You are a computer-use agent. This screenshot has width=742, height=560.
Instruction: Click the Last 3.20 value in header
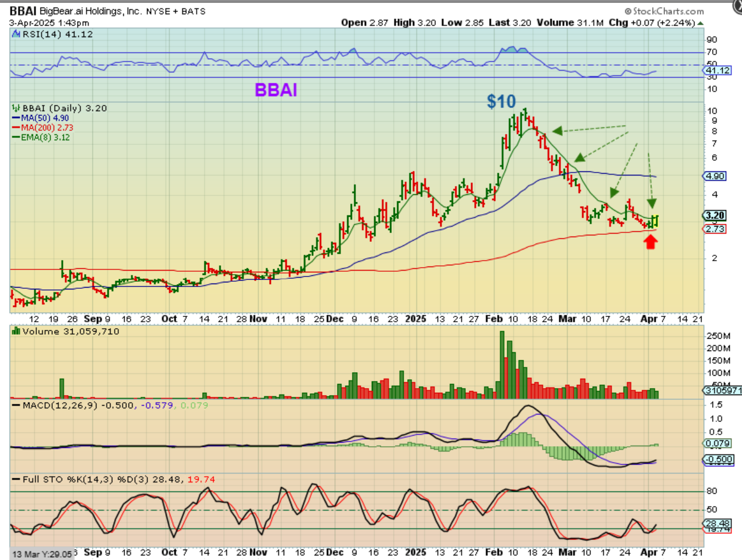(510, 22)
